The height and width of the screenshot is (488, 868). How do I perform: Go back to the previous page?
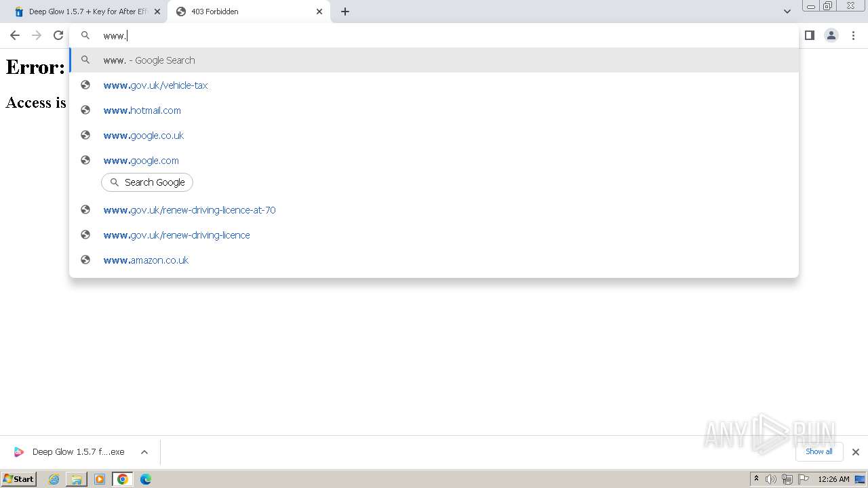click(15, 35)
